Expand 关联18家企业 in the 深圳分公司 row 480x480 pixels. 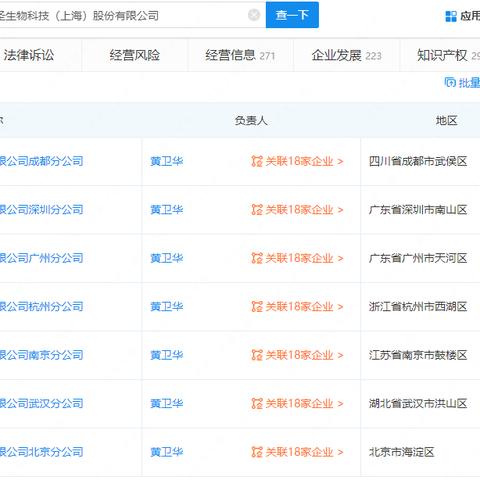[x=304, y=210]
